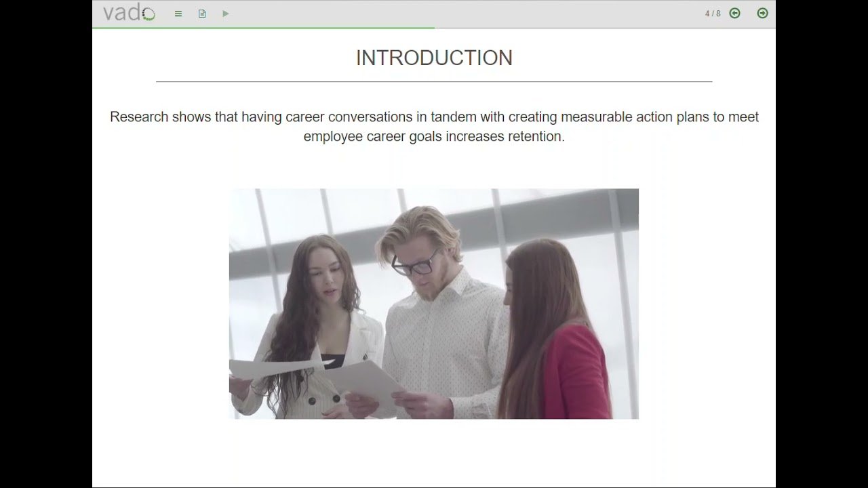Go to the previous slide with the left arrow
This screenshot has height=488, width=868.
pyautogui.click(x=734, y=14)
